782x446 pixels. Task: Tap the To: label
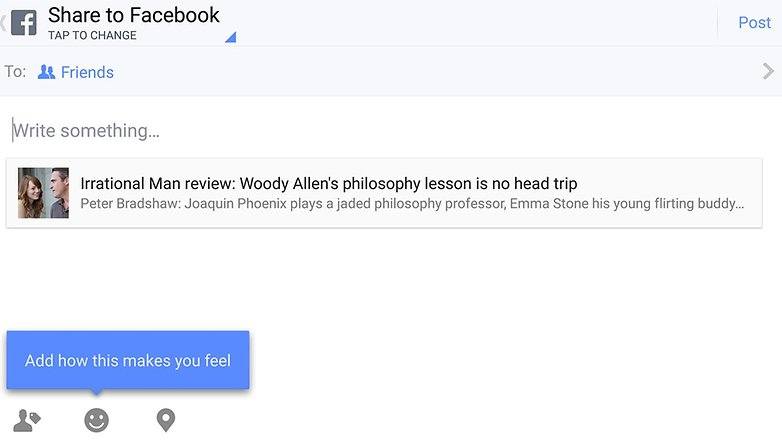click(x=15, y=72)
